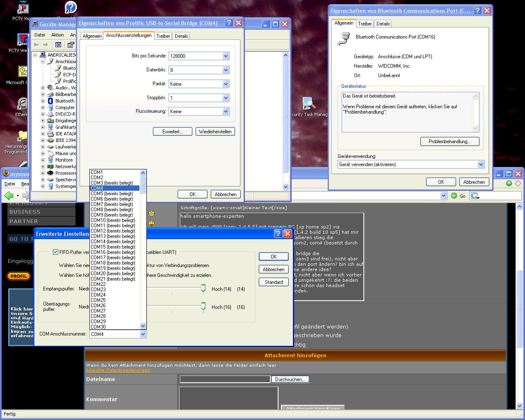Click the Wiederherstellen button
The width and height of the screenshot is (525, 420).
click(215, 132)
